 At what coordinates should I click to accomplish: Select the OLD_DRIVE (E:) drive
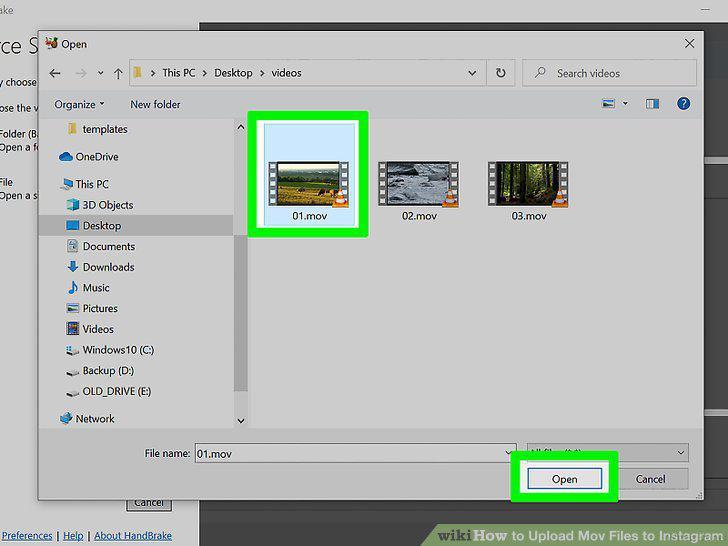pos(109,391)
